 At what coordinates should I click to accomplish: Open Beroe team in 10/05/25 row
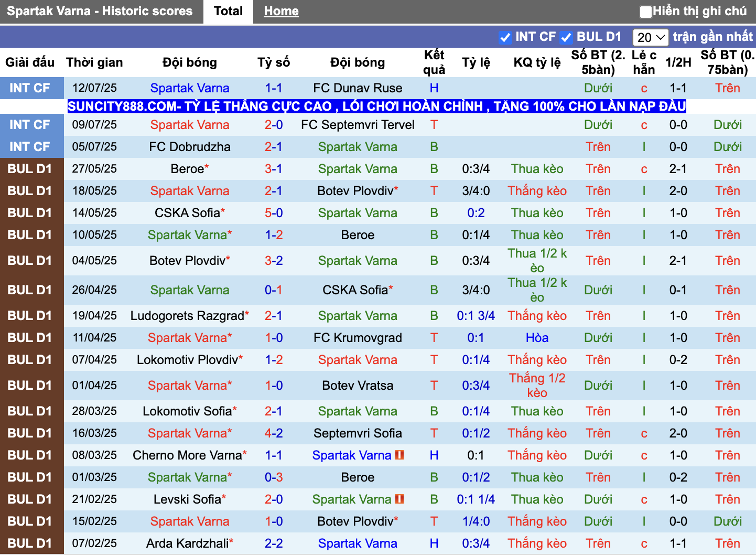tap(358, 235)
